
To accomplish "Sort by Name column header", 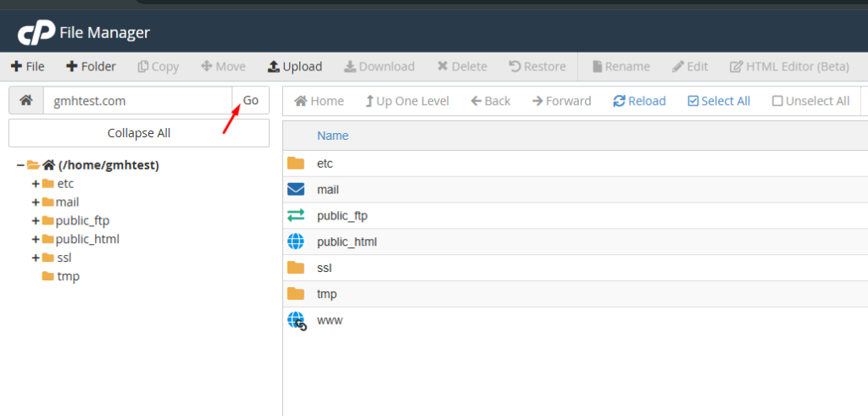I will 332,136.
